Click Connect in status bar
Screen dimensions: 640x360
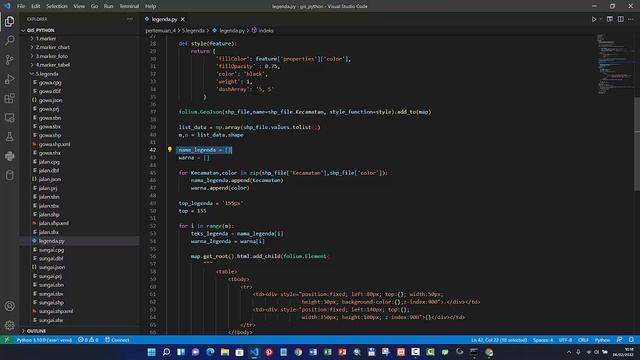[117, 340]
